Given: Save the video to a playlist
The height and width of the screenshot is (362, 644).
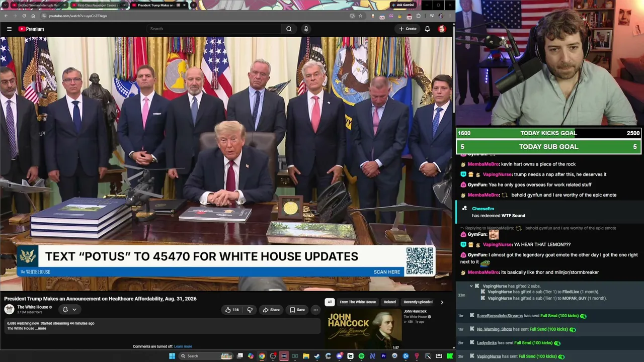Looking at the screenshot, I should pos(297,310).
